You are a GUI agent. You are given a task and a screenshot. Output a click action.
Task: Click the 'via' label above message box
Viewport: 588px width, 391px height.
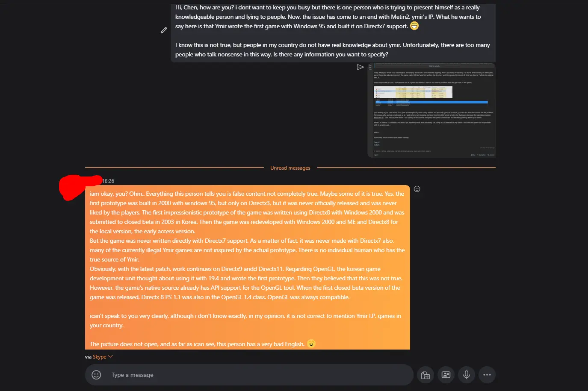[88, 357]
